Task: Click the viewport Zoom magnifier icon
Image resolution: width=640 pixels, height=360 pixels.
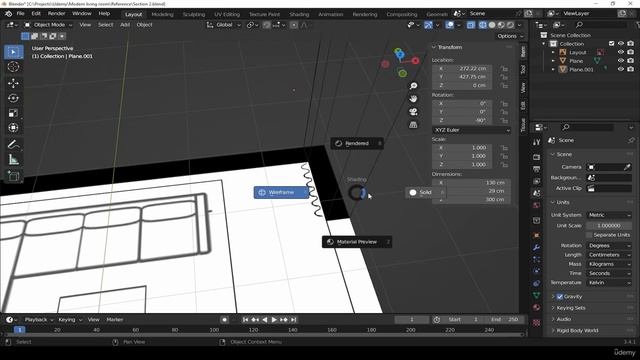Action: pos(413,86)
